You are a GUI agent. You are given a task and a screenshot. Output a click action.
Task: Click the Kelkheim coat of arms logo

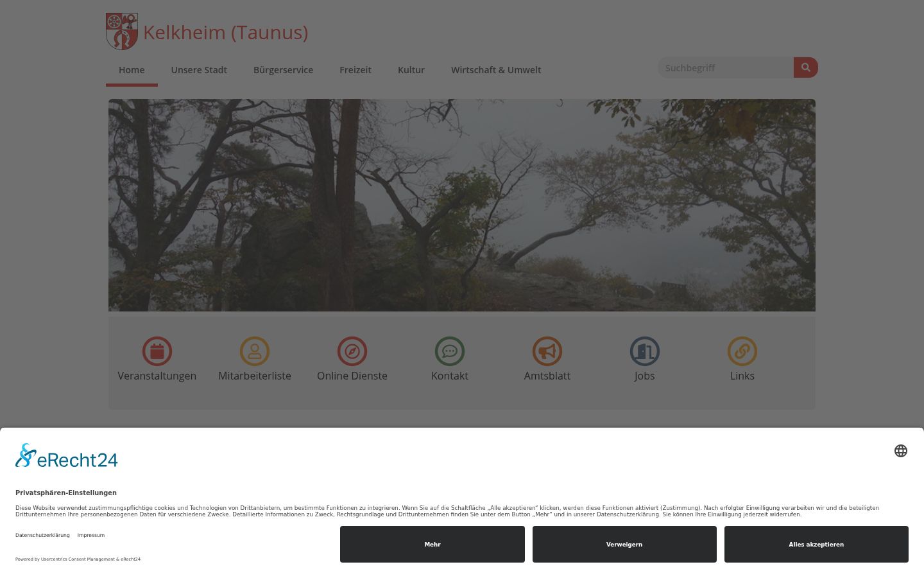pyautogui.click(x=122, y=31)
